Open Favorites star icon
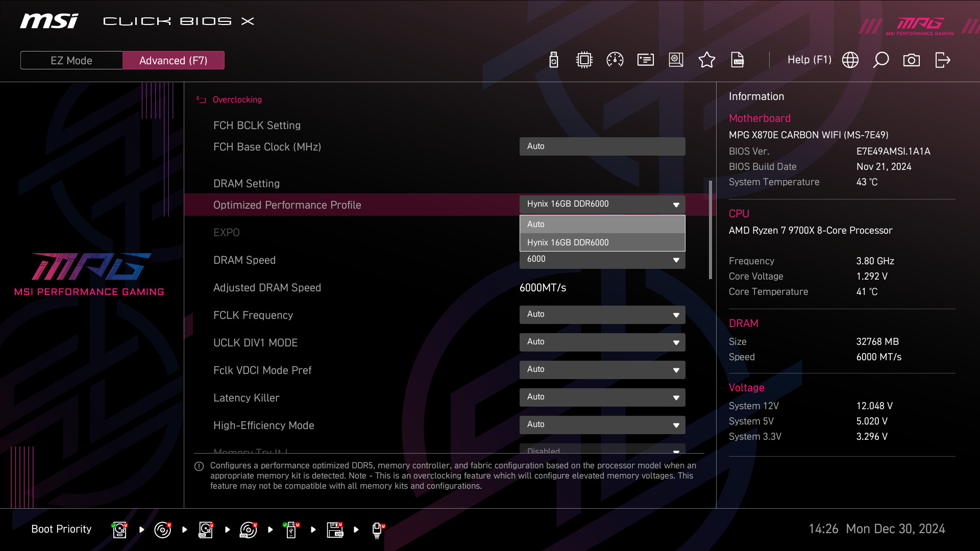980x551 pixels. coord(706,60)
